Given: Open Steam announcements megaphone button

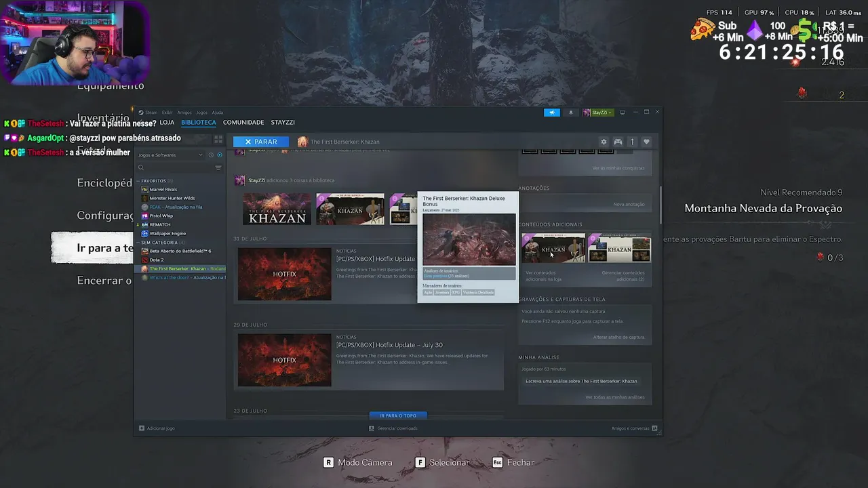Looking at the screenshot, I should coord(552,113).
